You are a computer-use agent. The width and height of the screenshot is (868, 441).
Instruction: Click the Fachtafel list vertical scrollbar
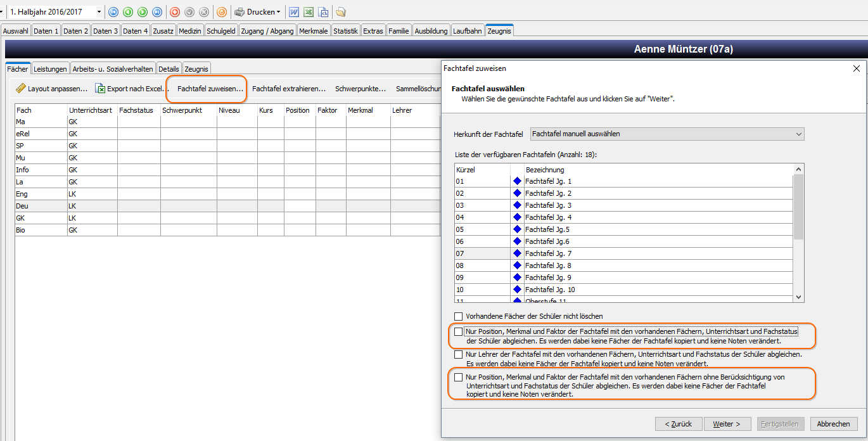pyautogui.click(x=799, y=233)
